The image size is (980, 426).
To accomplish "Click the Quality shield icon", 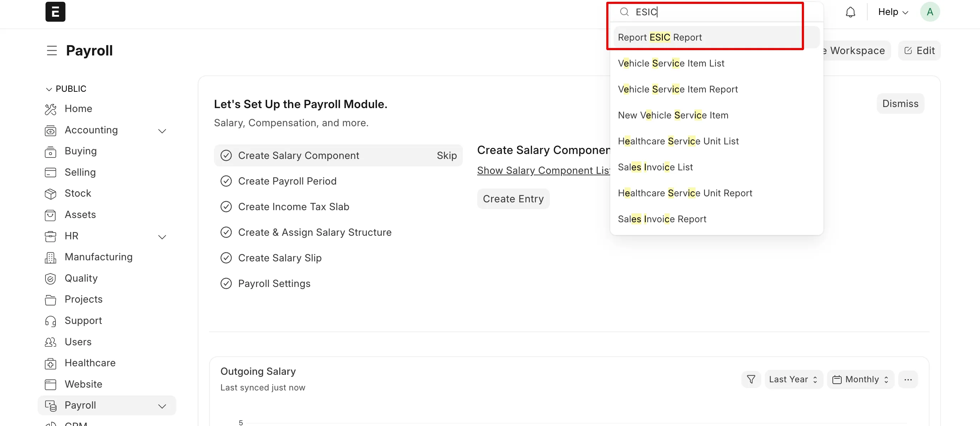I will 50,279.
